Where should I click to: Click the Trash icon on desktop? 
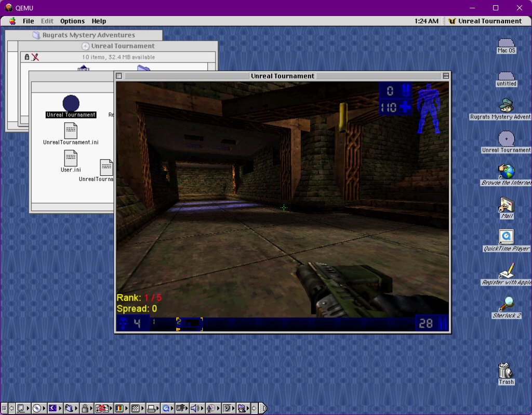[x=506, y=371]
